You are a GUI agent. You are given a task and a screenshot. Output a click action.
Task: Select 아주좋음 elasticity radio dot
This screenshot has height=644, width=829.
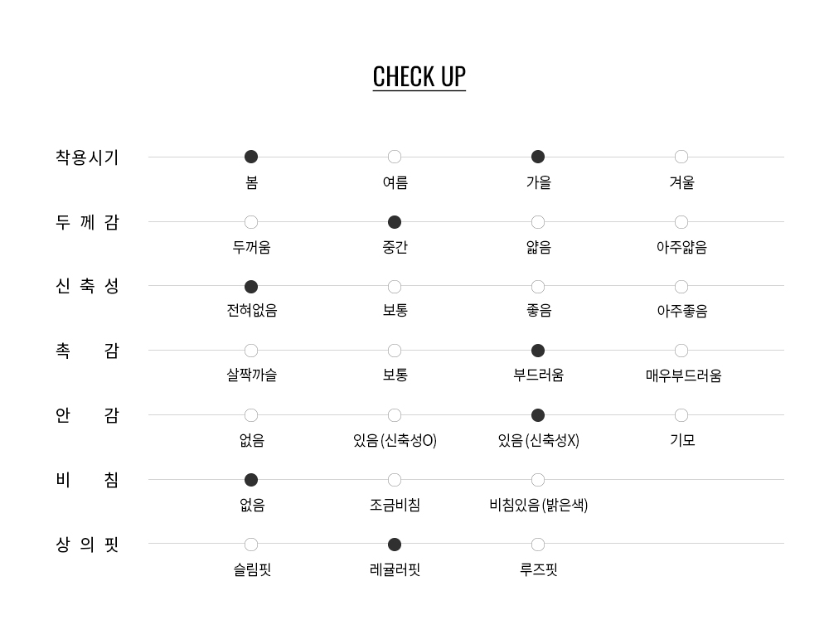681,287
